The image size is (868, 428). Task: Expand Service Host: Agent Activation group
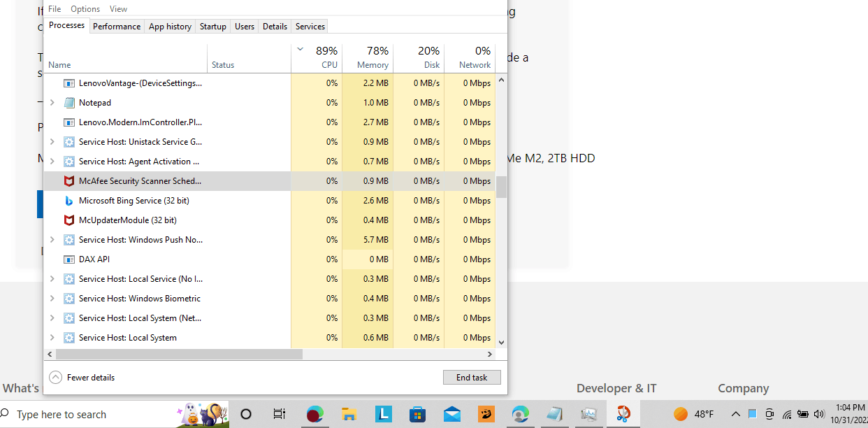[52, 162]
